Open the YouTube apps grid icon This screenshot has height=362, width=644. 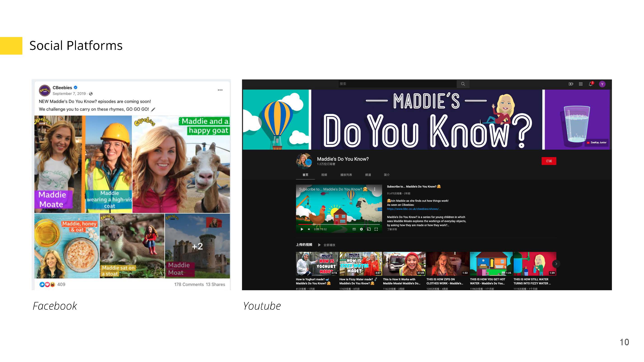click(x=581, y=84)
